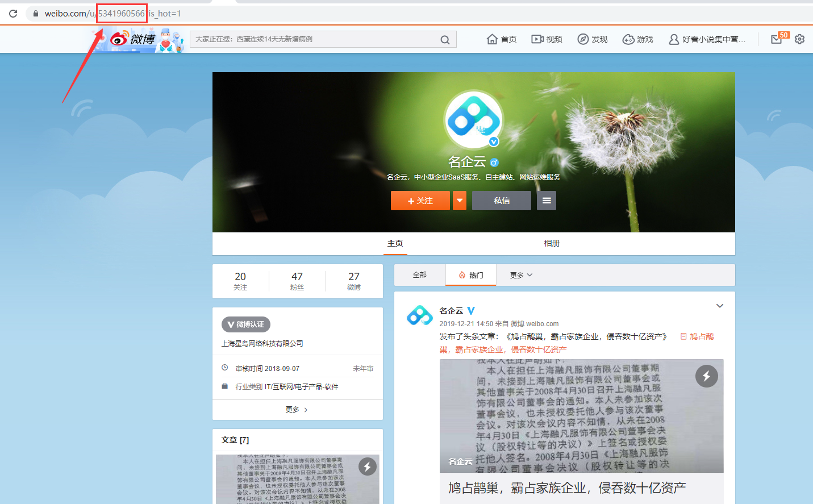This screenshot has width=813, height=504.
Task: Click the lightning icon on the post image
Action: [x=707, y=376]
